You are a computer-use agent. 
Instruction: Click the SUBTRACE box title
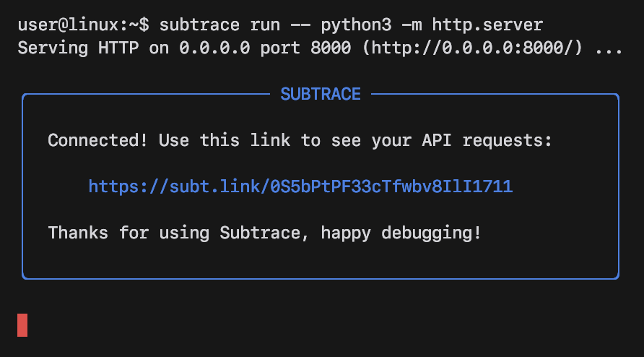click(321, 94)
